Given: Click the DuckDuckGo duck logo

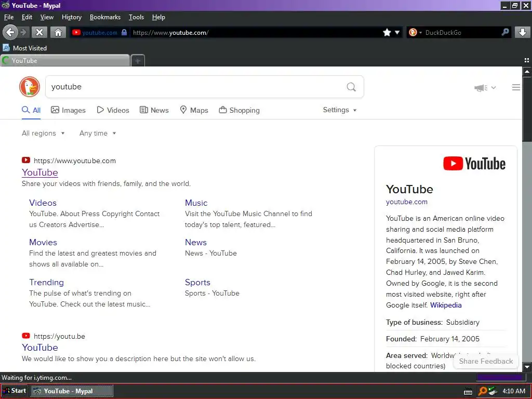Looking at the screenshot, I should pyautogui.click(x=30, y=87).
